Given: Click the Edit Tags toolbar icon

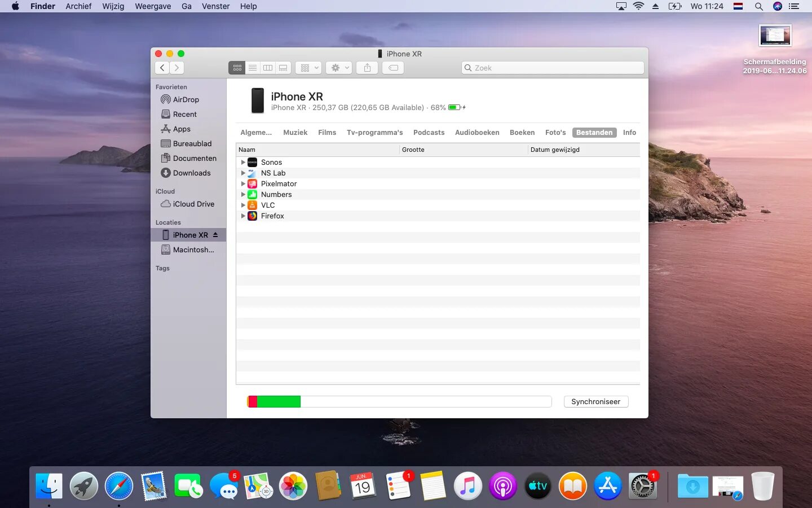Looking at the screenshot, I should pyautogui.click(x=393, y=68).
